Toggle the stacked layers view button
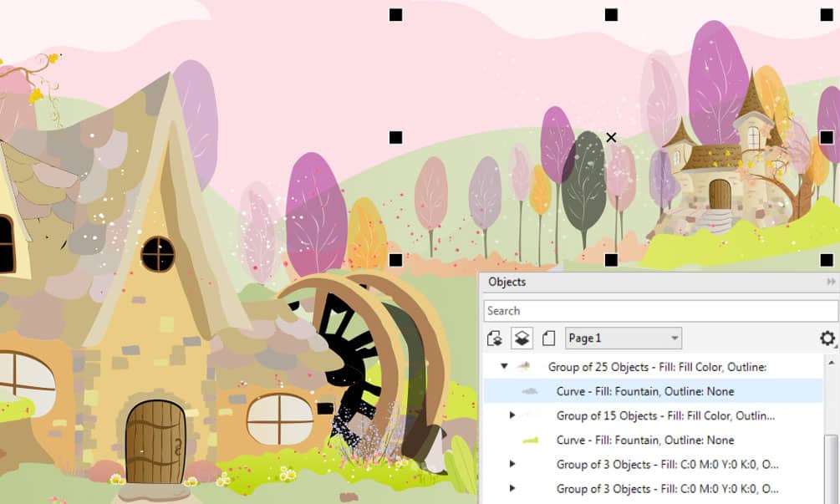840x504 pixels. [x=522, y=339]
